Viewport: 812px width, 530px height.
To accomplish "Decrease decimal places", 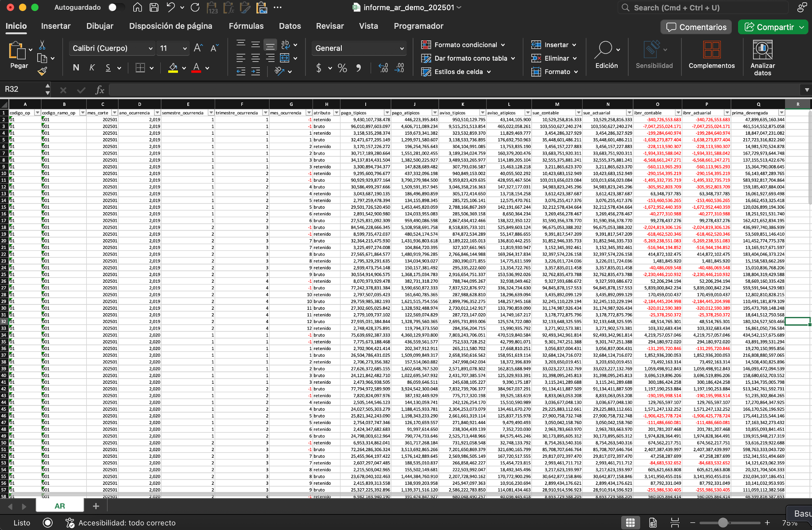I will (x=399, y=68).
